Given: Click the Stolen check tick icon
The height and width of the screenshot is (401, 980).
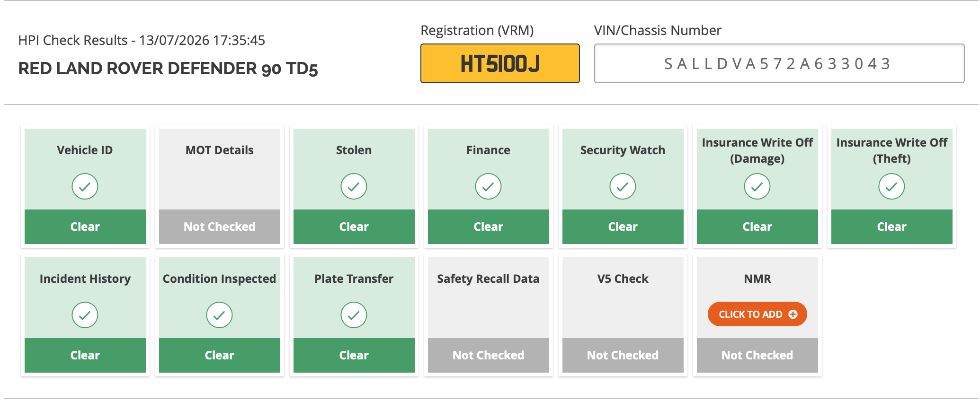Looking at the screenshot, I should click(x=354, y=186).
